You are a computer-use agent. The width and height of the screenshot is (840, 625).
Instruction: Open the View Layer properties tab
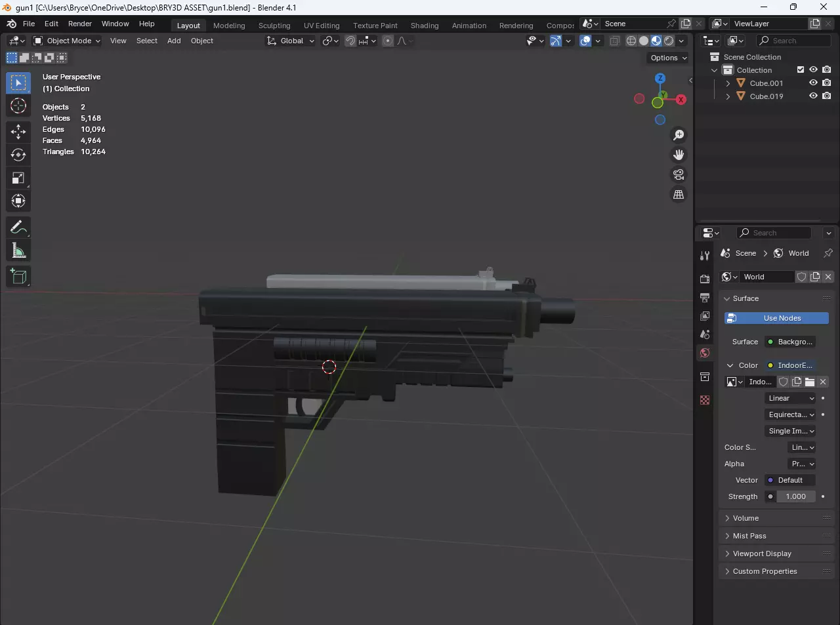pos(705,315)
